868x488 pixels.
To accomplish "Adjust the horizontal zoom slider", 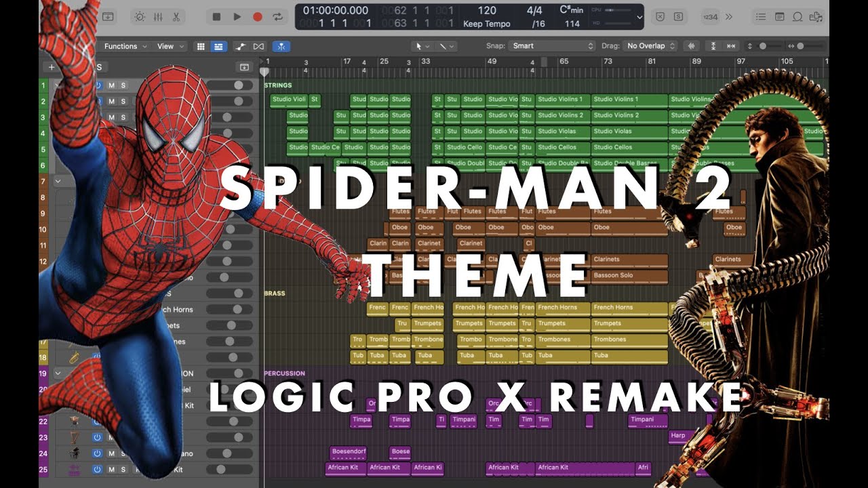I will (808, 46).
